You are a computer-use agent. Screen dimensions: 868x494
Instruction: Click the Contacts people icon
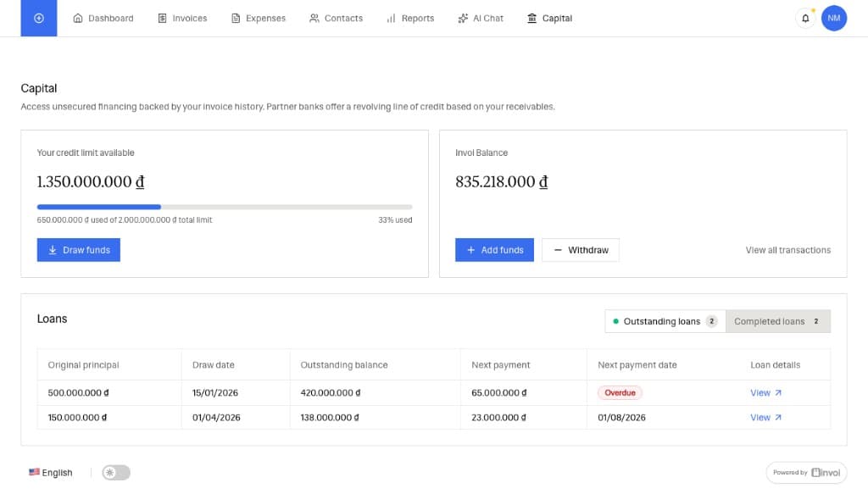point(314,19)
